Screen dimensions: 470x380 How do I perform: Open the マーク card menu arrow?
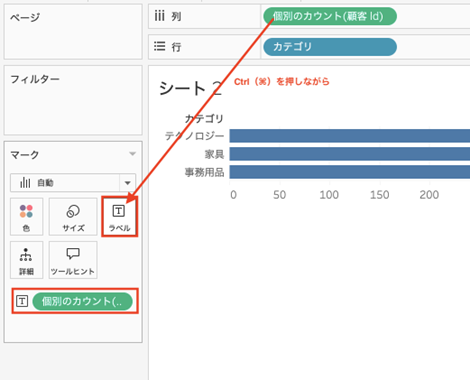pyautogui.click(x=132, y=154)
